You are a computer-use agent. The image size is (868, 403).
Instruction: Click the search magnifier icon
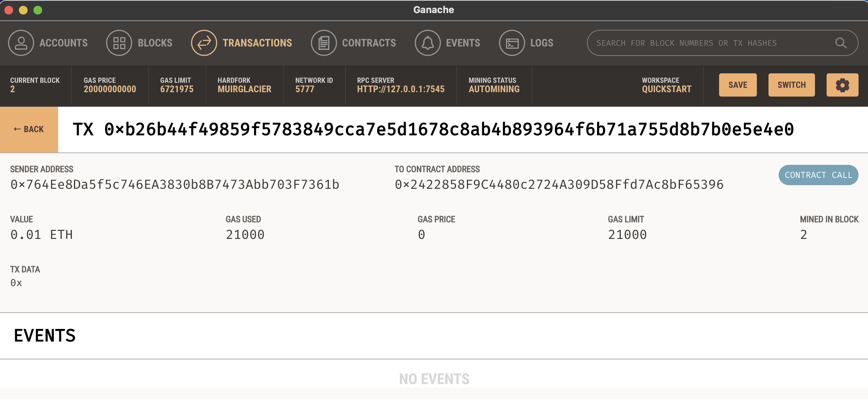pyautogui.click(x=841, y=42)
